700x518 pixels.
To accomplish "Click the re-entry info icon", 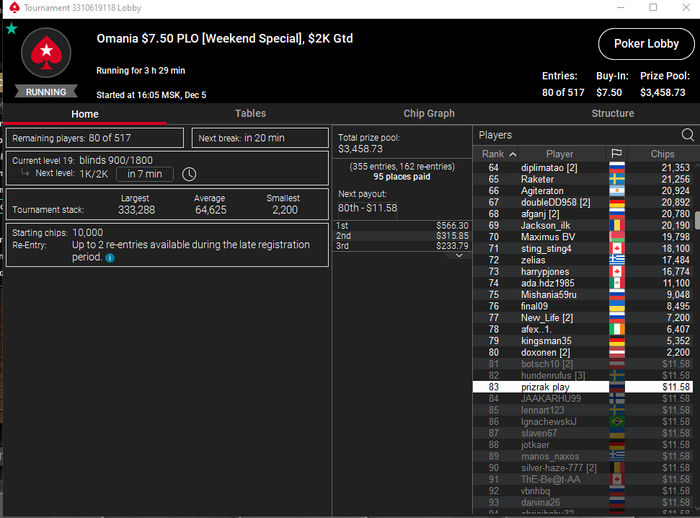I will point(110,258).
